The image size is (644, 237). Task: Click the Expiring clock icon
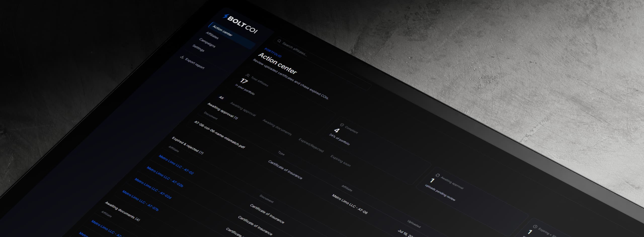(535, 226)
